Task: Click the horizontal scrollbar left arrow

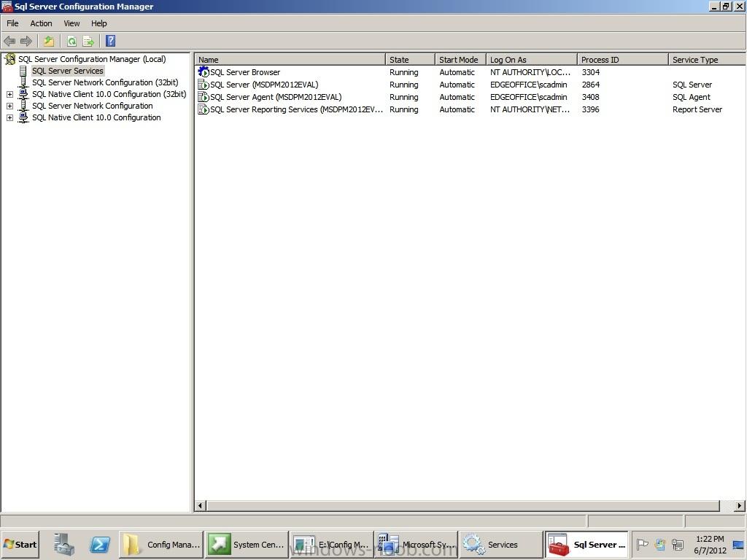Action: click(x=200, y=506)
